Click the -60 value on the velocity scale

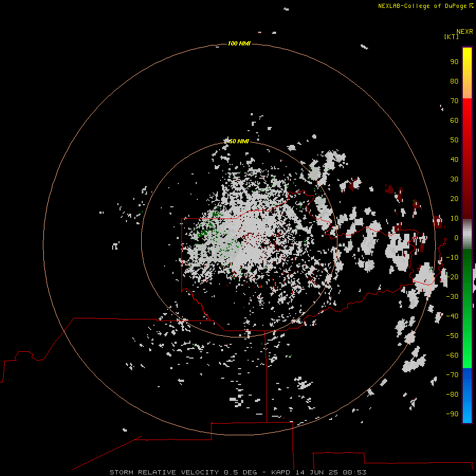coord(452,355)
